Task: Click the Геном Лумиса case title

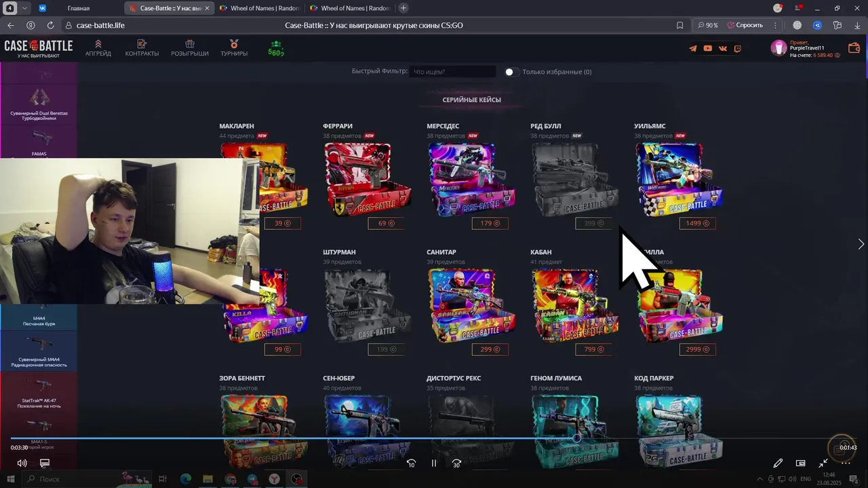Action: (556, 378)
